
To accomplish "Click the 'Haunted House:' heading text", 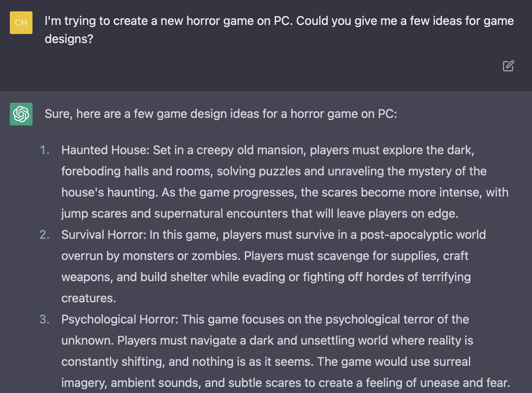I will (105, 150).
